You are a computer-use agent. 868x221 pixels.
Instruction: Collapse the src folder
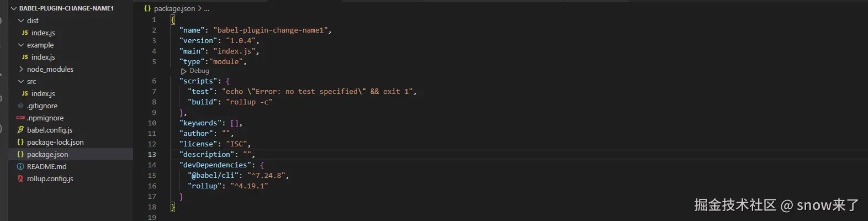coord(21,81)
